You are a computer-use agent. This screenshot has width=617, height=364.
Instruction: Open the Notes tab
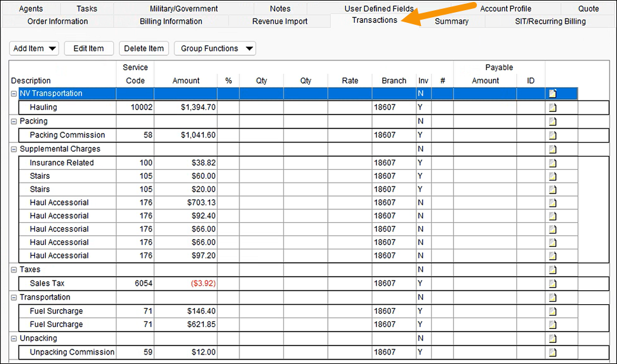(x=280, y=9)
